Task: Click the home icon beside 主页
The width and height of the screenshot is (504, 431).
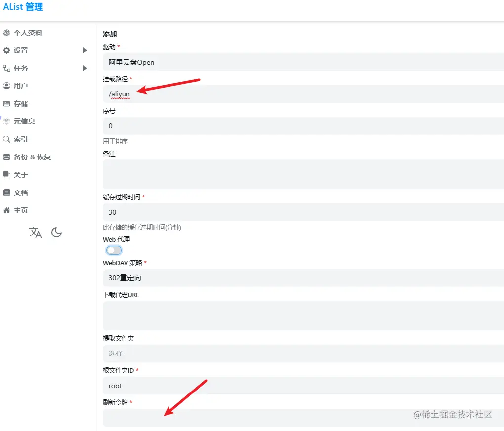Action: pos(6,210)
